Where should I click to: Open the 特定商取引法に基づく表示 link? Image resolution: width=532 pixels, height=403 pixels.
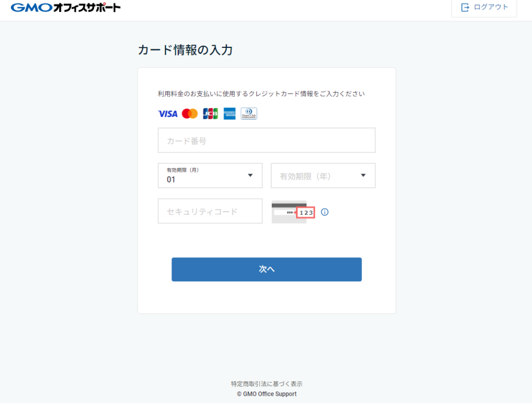[267, 384]
